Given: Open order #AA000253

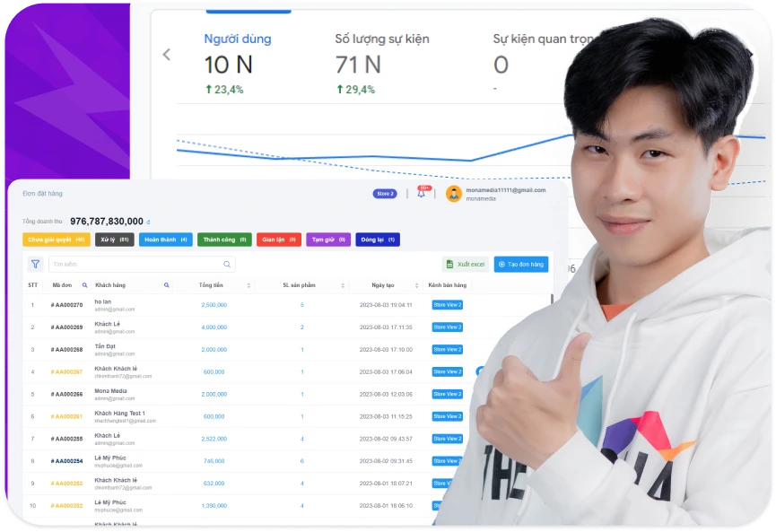Looking at the screenshot, I should [66, 483].
